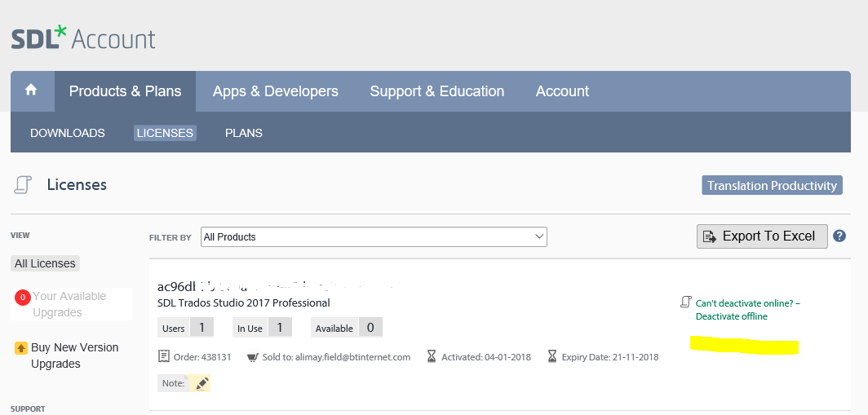The height and width of the screenshot is (415, 868).
Task: Open Buy New Version Upgrades link
Action: pos(75,355)
